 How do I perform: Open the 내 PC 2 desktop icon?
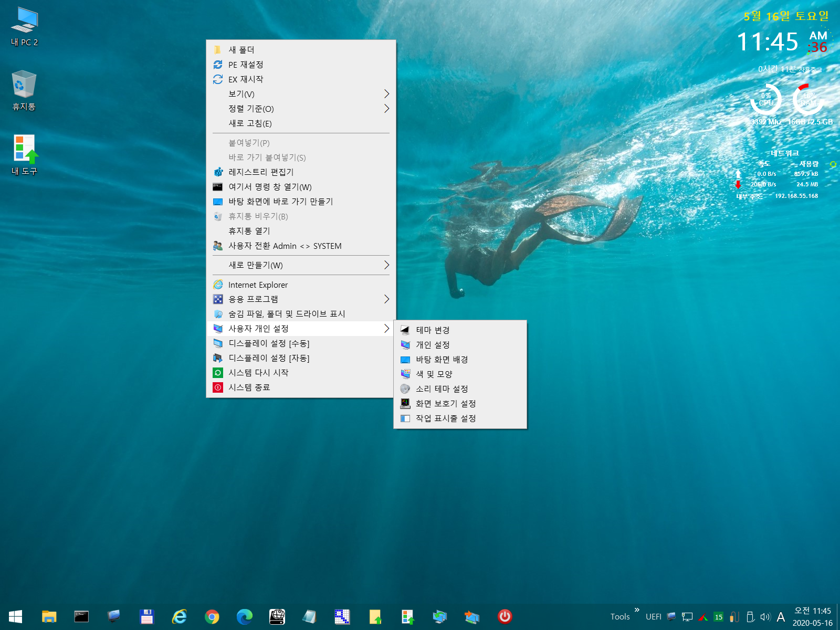point(24,27)
